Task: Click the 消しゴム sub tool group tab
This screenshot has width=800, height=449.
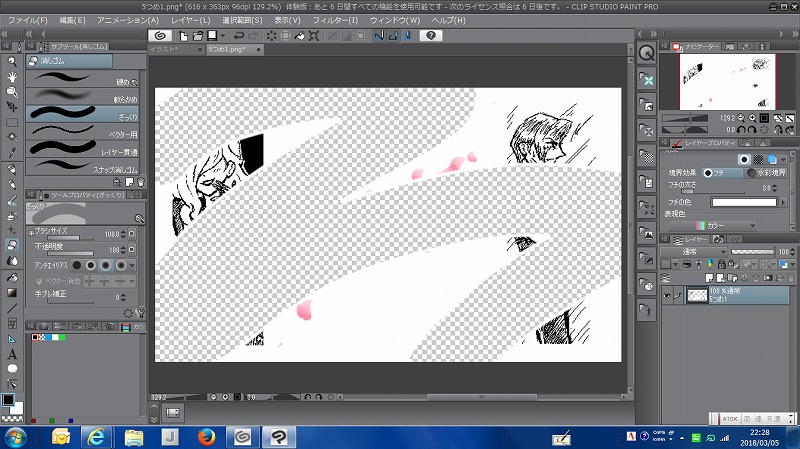Action: (x=69, y=61)
